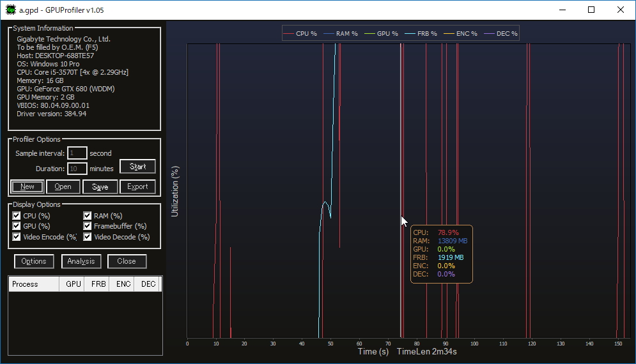Click the GPUProfiler app icon in title bar

pos(11,10)
